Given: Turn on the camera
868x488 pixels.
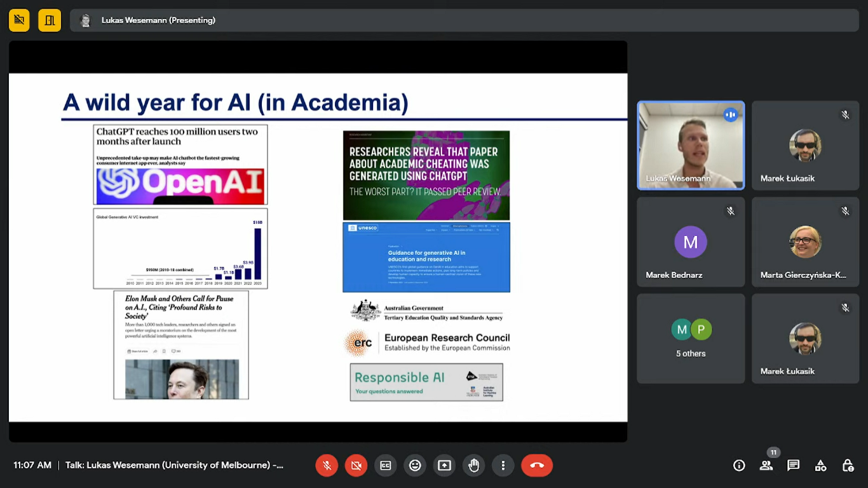Looking at the screenshot, I should tap(356, 466).
